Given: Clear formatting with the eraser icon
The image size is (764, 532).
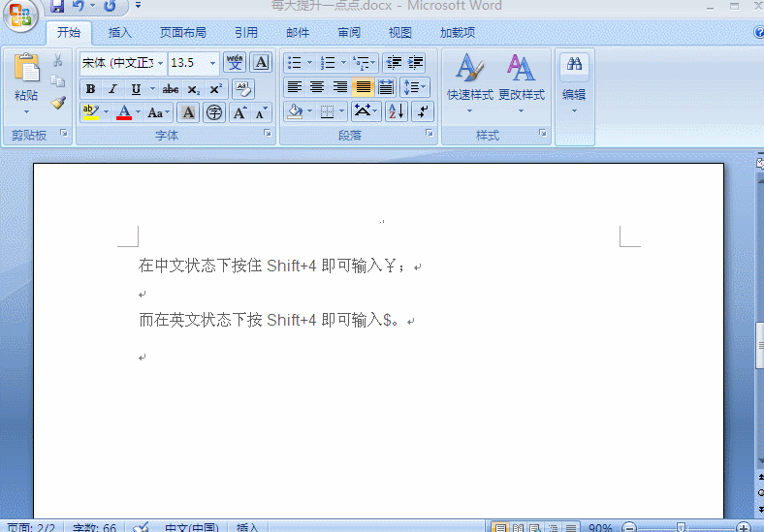Looking at the screenshot, I should (x=243, y=89).
